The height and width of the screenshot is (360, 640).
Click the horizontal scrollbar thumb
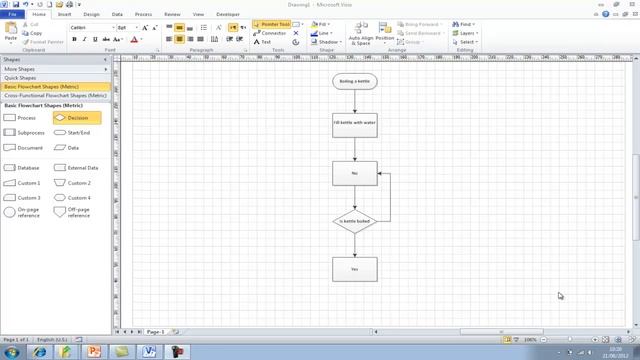click(x=502, y=332)
